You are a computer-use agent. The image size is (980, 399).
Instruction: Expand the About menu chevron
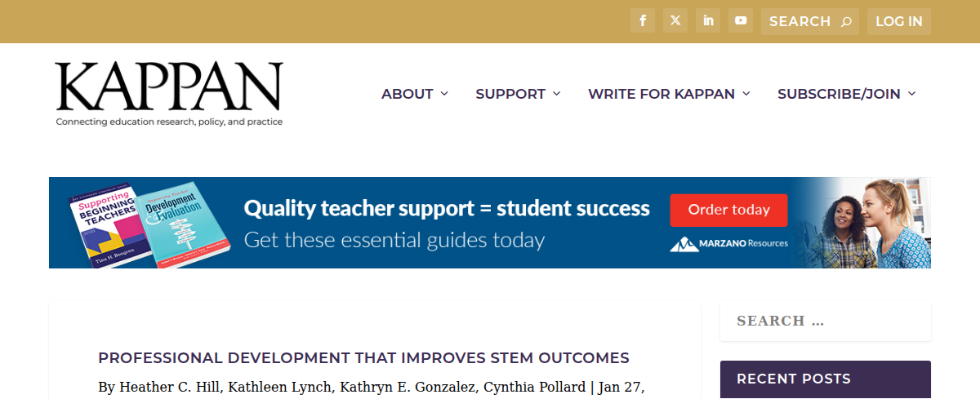444,94
